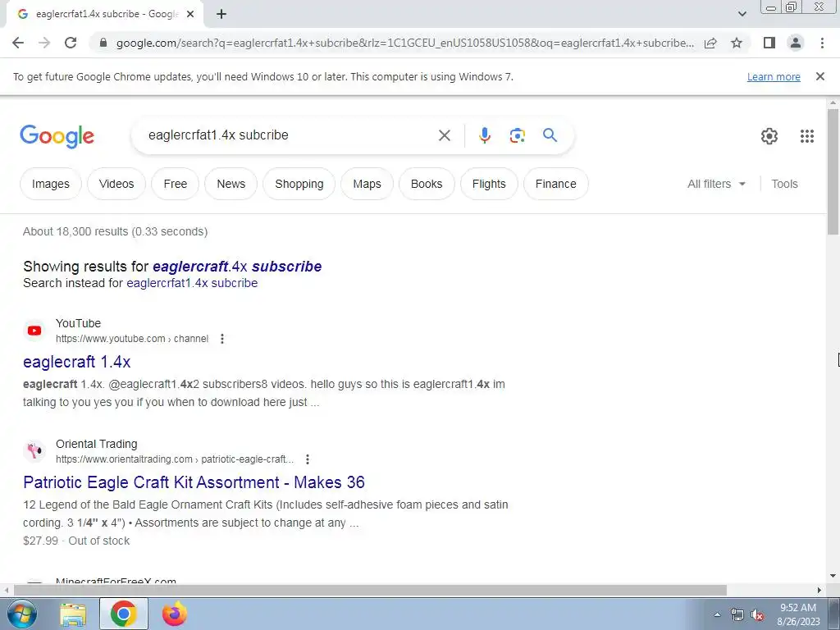Switch to Books results
The image size is (840, 630).
(427, 184)
